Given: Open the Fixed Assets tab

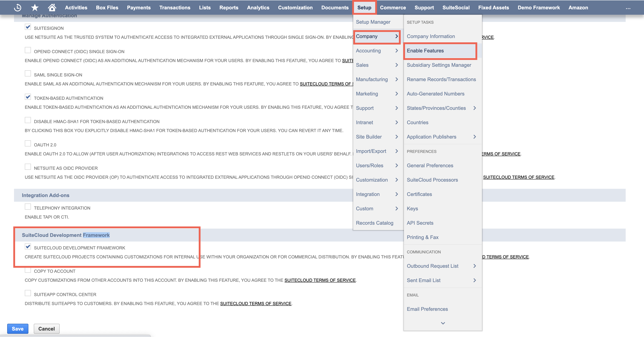Looking at the screenshot, I should click(493, 8).
